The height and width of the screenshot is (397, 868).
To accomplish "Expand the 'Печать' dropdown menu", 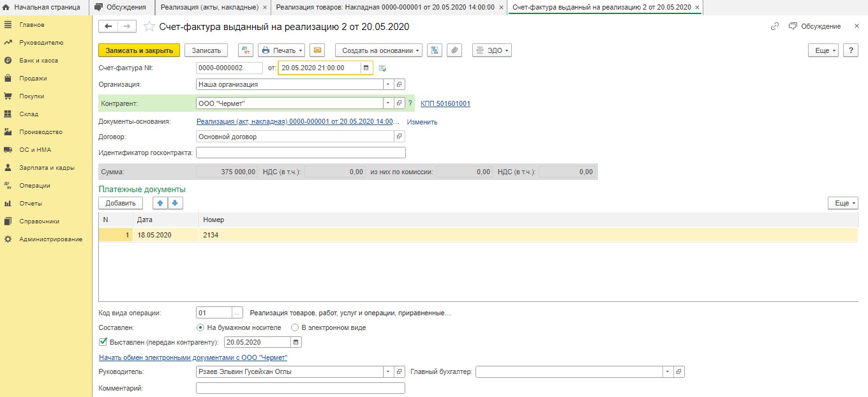I will (x=280, y=50).
